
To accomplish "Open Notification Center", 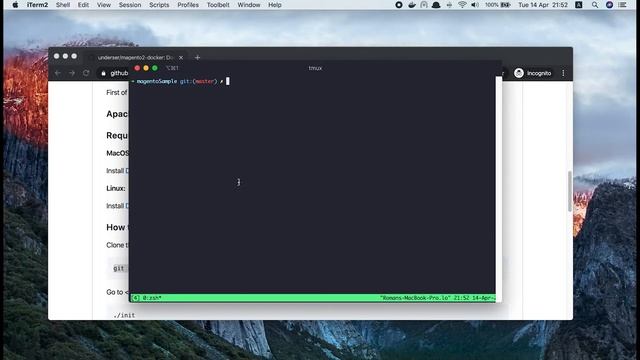I will [x=622, y=5].
